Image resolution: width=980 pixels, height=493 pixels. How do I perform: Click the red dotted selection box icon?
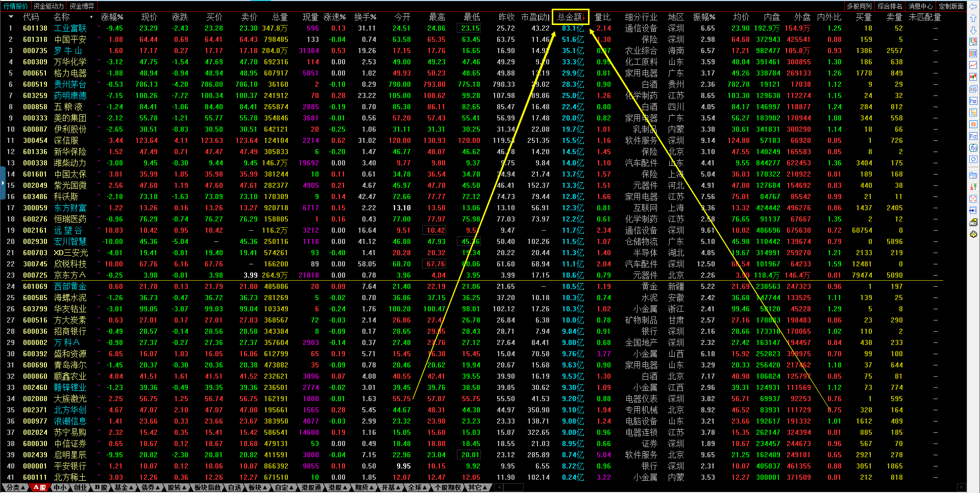(x=973, y=199)
